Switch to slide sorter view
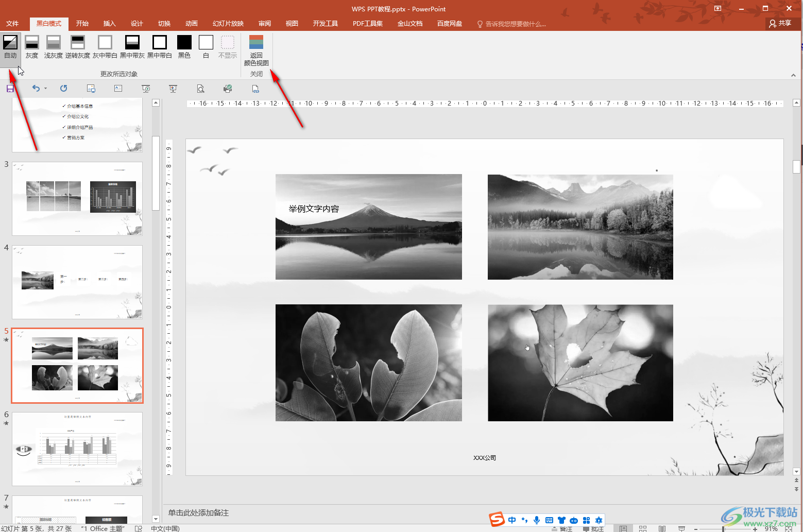 click(643, 528)
